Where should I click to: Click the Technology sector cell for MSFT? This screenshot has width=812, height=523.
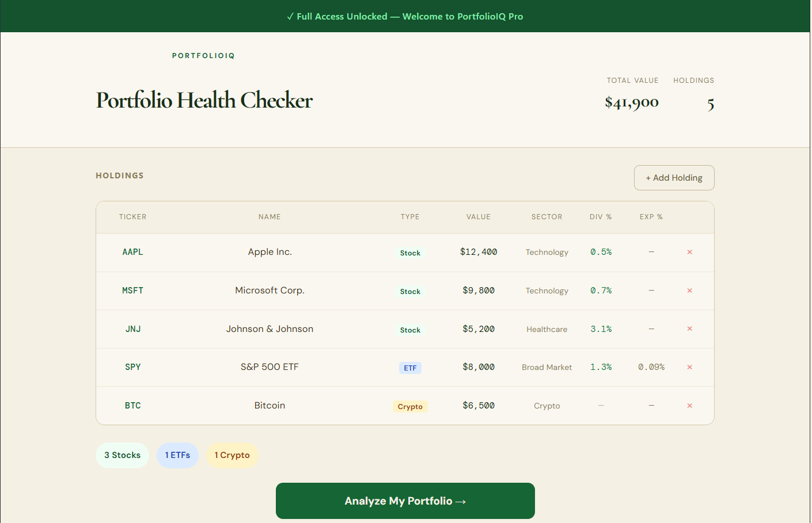click(x=547, y=291)
